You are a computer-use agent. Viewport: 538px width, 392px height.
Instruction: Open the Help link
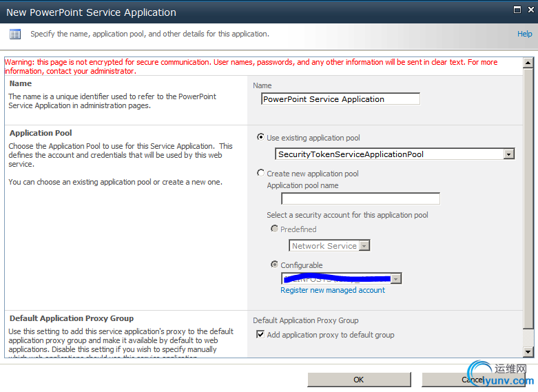tap(524, 34)
